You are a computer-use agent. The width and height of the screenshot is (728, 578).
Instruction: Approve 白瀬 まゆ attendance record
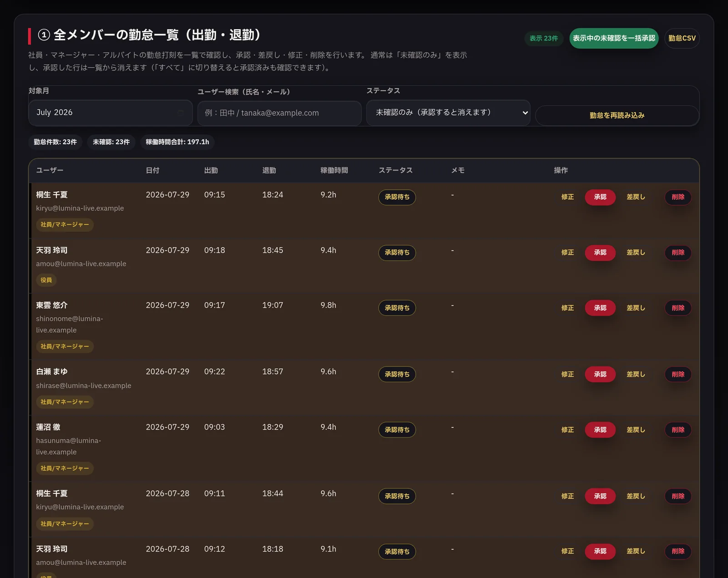point(600,375)
